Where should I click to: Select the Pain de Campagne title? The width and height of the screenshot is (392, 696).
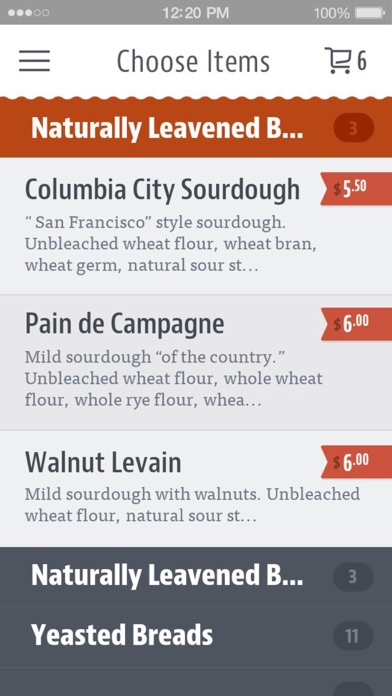tap(124, 324)
